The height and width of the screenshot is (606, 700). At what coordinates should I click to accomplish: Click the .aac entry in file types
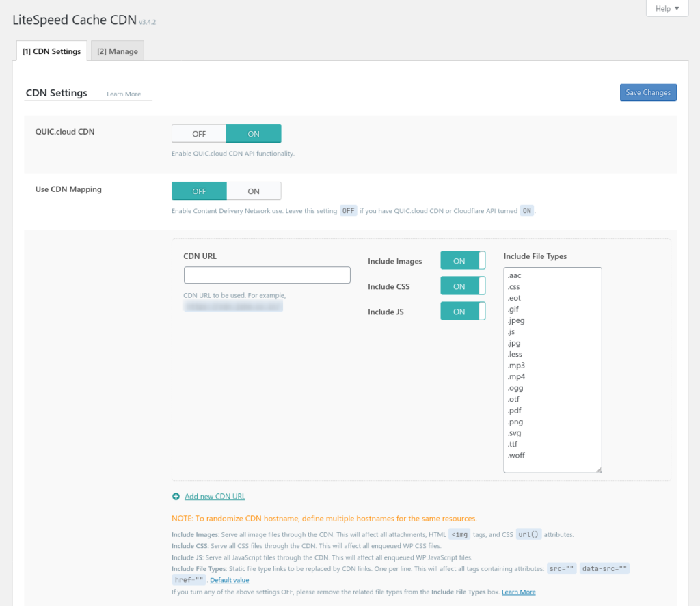514,275
